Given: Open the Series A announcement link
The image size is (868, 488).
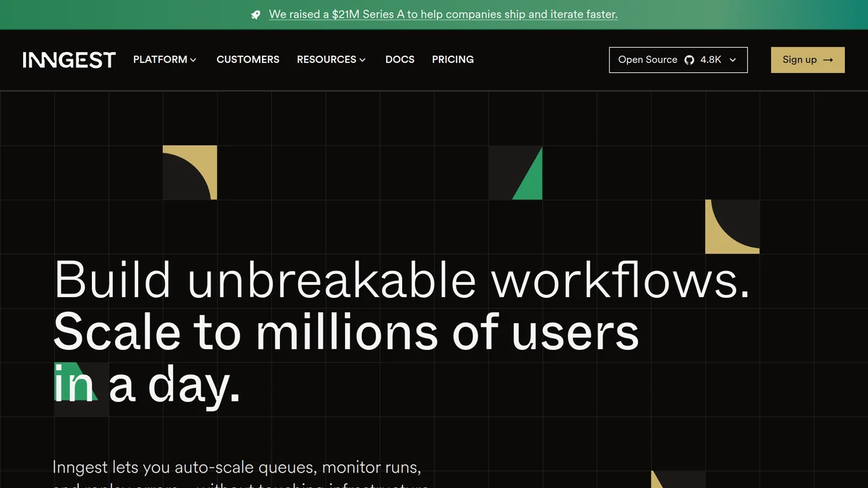Looking at the screenshot, I should (443, 14).
